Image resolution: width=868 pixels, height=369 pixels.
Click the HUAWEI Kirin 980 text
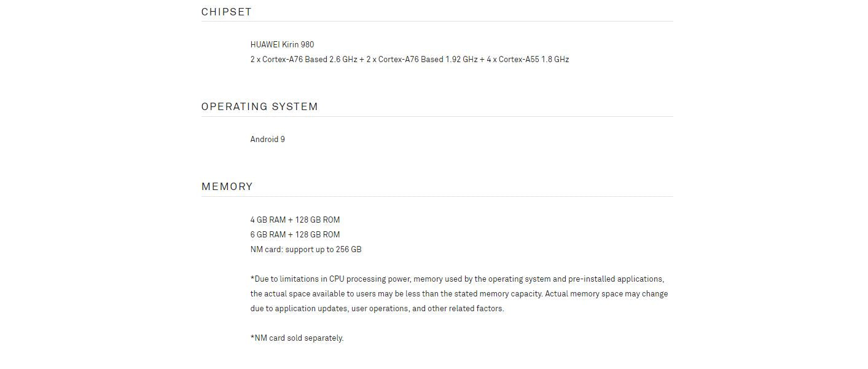coord(282,44)
